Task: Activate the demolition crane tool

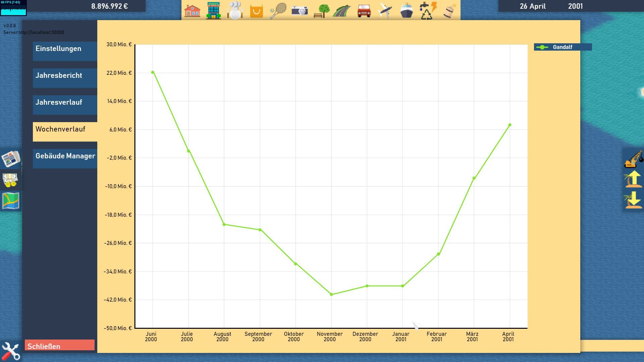Action: tap(633, 159)
